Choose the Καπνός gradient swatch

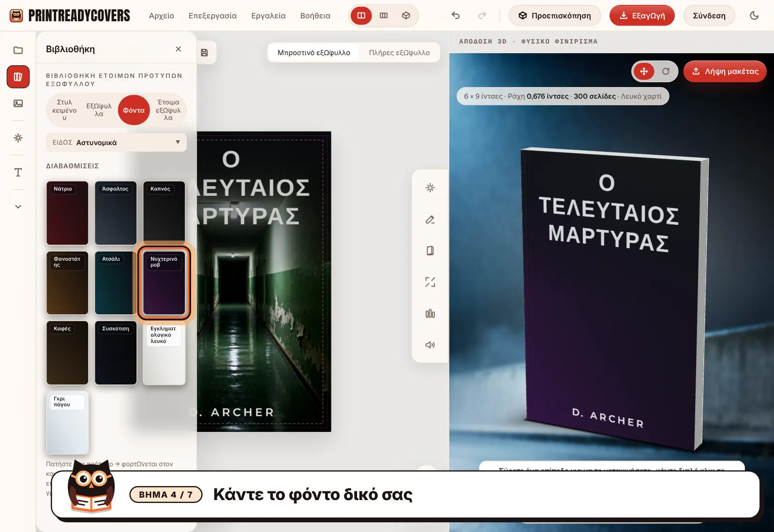point(164,213)
